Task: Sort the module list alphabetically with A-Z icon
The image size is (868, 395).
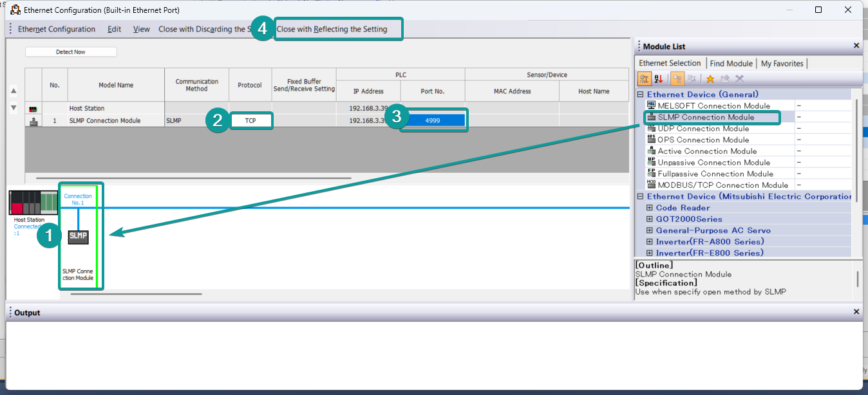Action: pyautogui.click(x=659, y=78)
